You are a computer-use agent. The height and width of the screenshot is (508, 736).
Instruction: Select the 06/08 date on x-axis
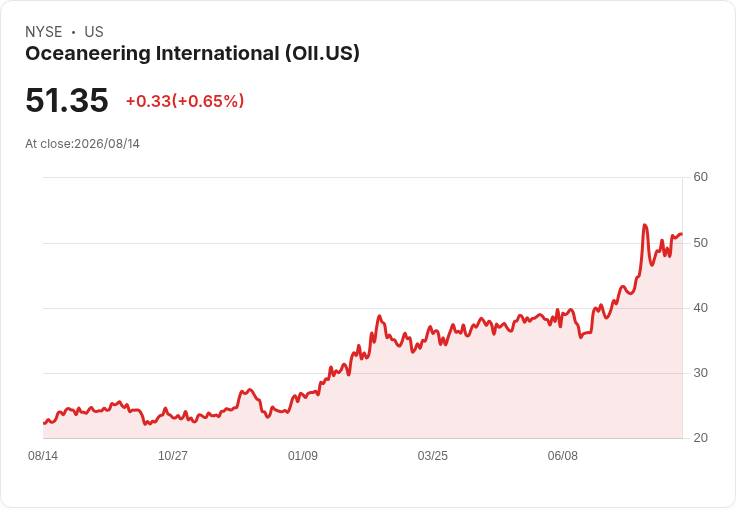pyautogui.click(x=563, y=456)
